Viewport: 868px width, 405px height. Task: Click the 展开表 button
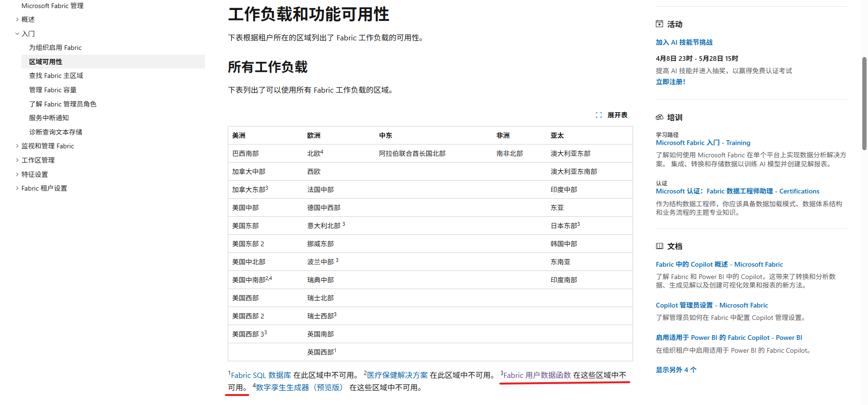click(x=612, y=115)
